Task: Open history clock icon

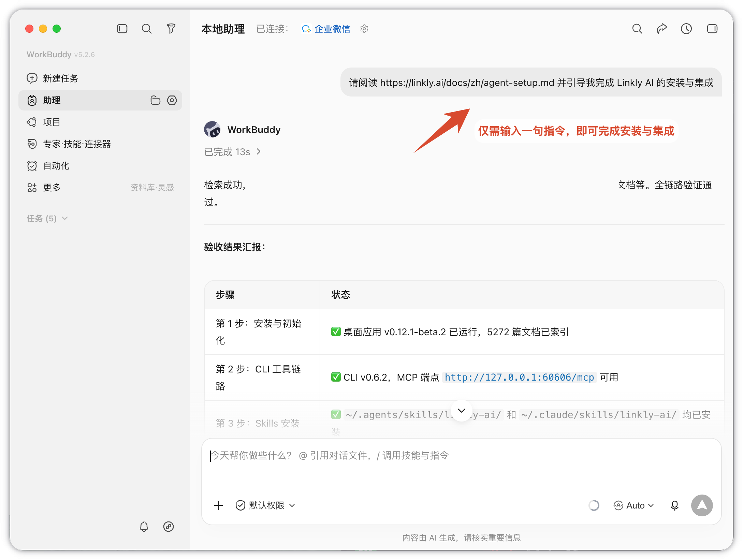Action: 686,29
